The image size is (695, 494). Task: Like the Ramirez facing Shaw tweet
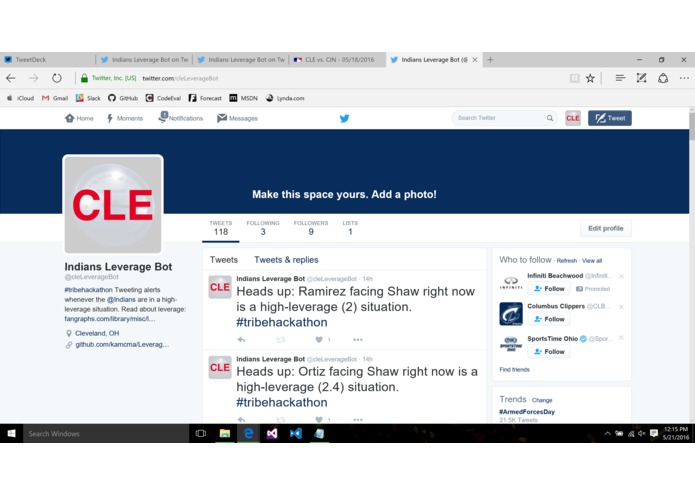[319, 340]
